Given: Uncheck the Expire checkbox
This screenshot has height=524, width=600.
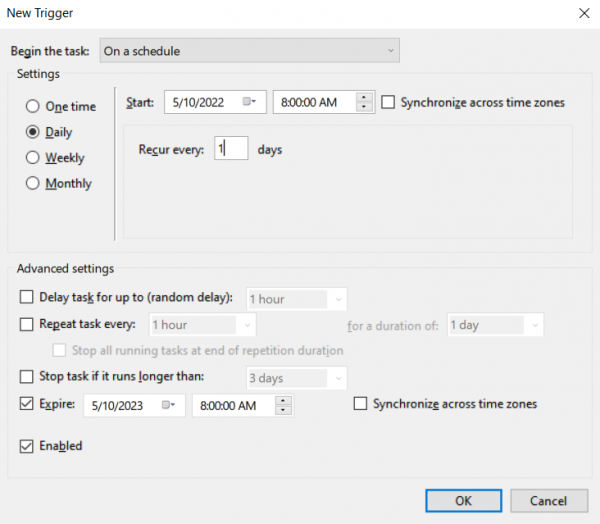Looking at the screenshot, I should [26, 404].
